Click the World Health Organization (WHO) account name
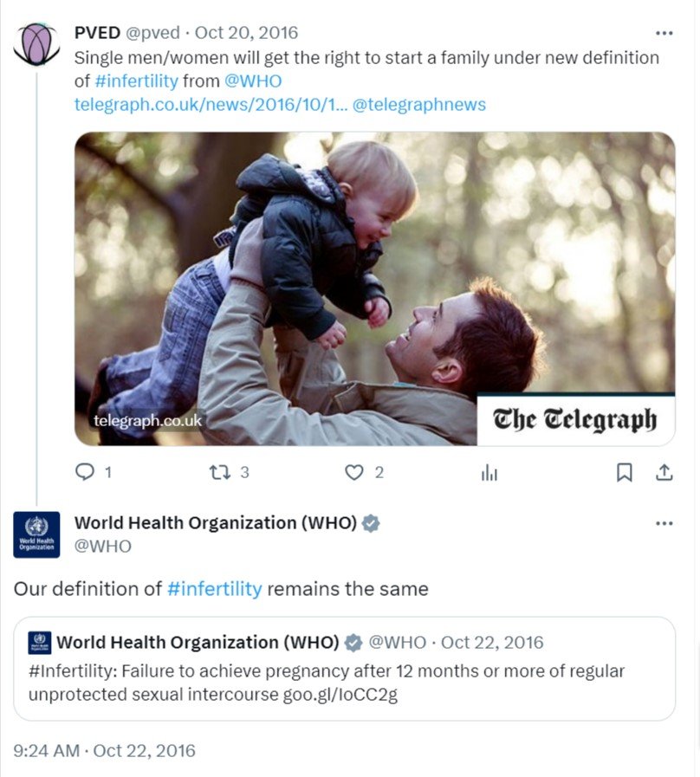 (x=216, y=523)
